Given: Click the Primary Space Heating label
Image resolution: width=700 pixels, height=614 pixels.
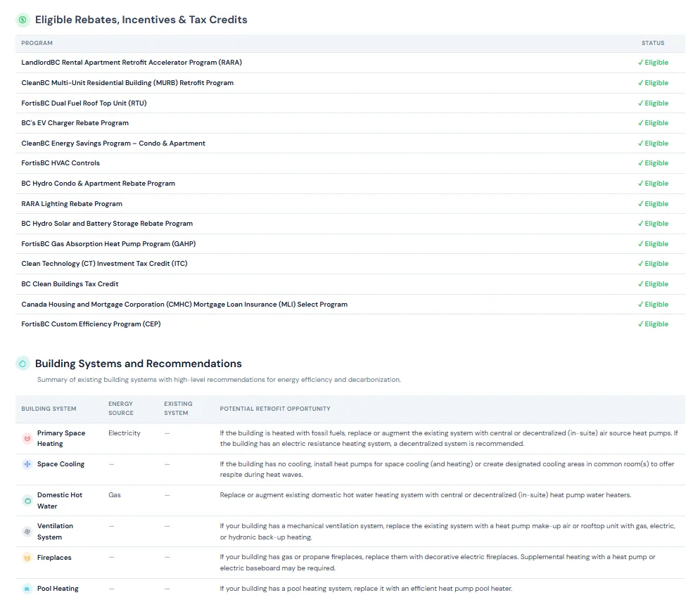Looking at the screenshot, I should point(61,439).
